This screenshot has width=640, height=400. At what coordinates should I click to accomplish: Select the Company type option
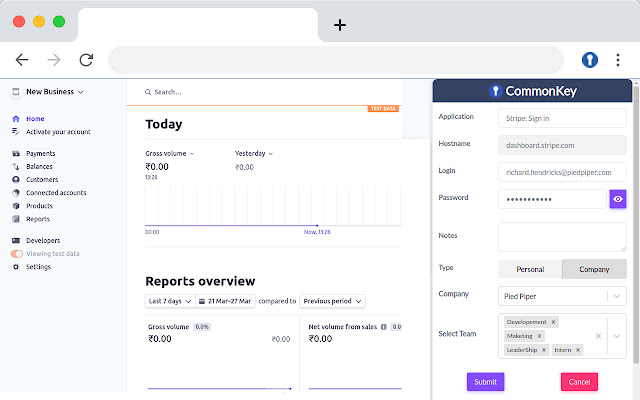(594, 269)
